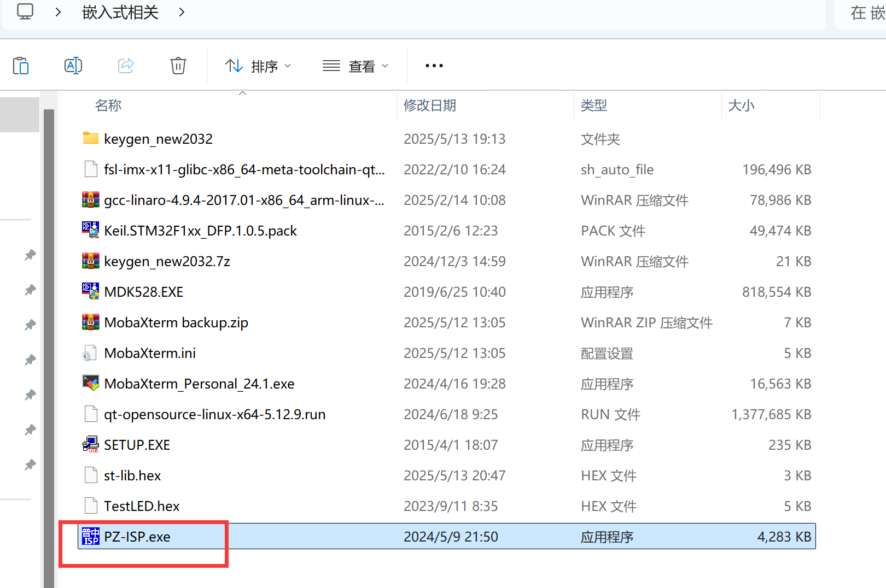Select the MobaXterm_Personal_24.1.exe icon
886x588 pixels.
click(x=91, y=383)
